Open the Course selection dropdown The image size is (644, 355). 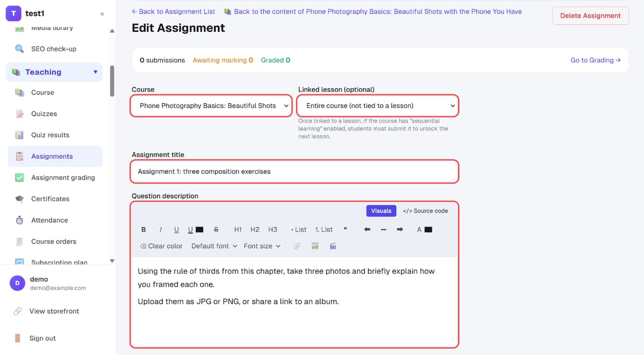pyautogui.click(x=211, y=106)
